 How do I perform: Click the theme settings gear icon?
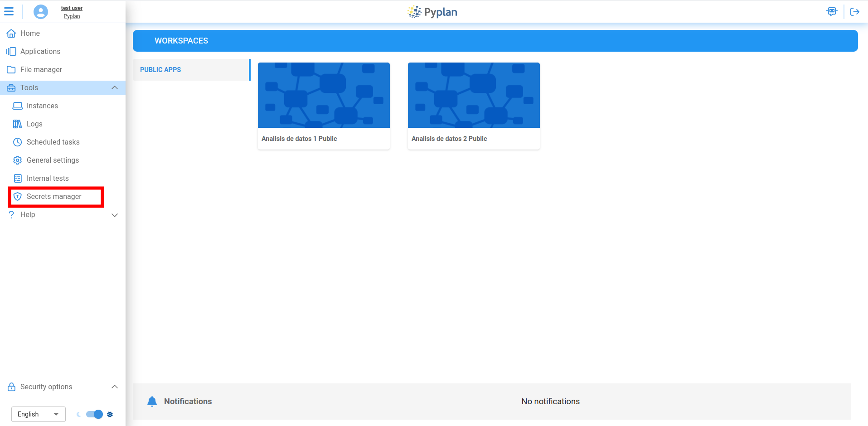[110, 414]
